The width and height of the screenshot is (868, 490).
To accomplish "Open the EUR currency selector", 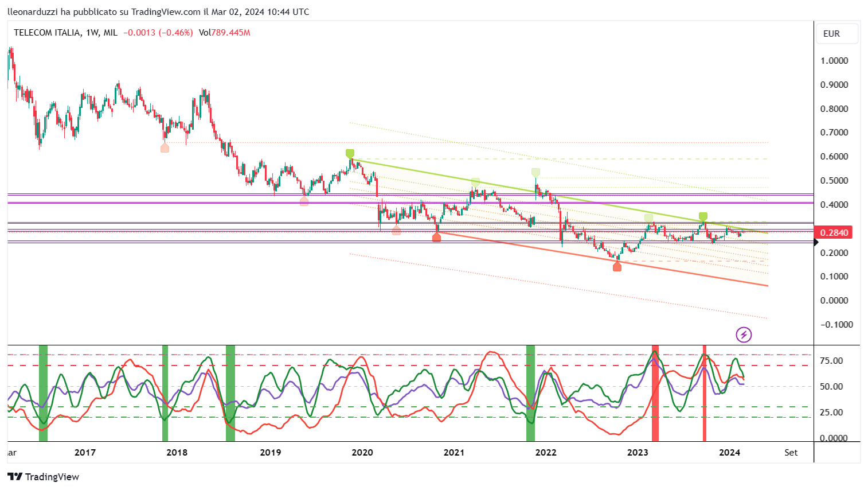I will (837, 34).
